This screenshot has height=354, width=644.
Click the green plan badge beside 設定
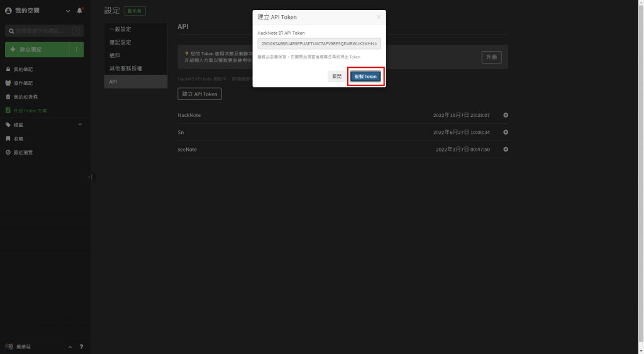(x=135, y=11)
